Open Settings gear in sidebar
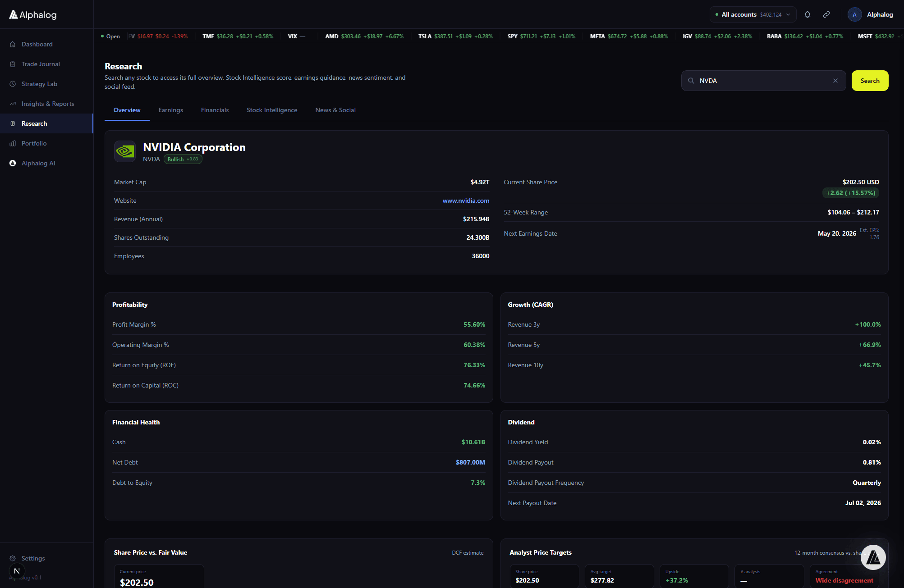The width and height of the screenshot is (904, 588). coord(13,558)
